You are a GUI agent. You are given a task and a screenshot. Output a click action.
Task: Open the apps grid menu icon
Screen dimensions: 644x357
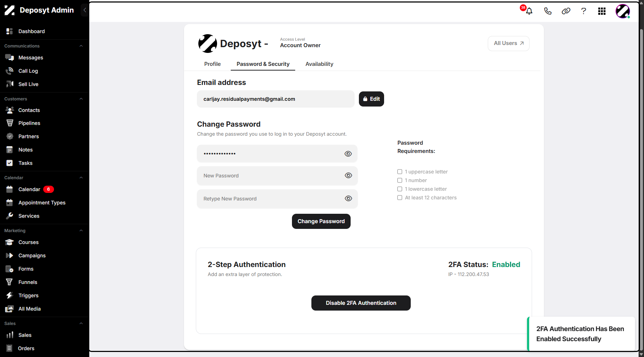pyautogui.click(x=602, y=11)
